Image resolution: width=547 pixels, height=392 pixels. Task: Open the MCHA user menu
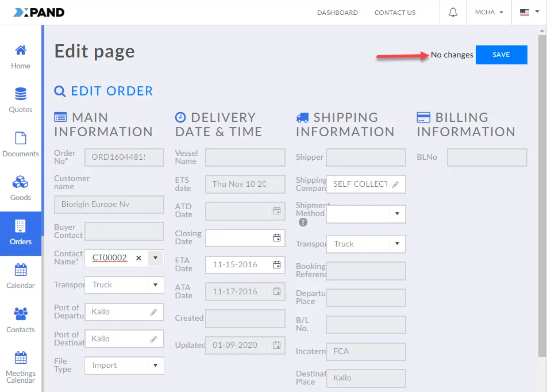tap(489, 13)
